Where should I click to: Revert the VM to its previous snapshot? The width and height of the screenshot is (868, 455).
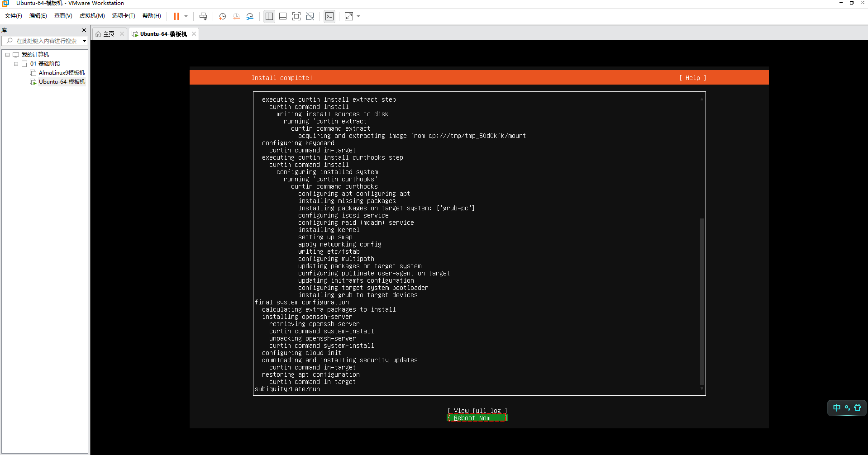pos(236,16)
